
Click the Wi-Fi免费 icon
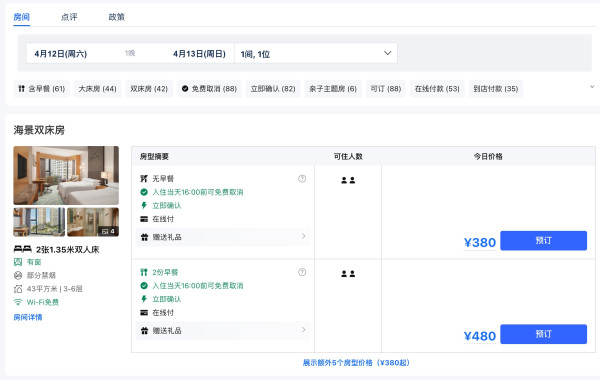tap(18, 302)
